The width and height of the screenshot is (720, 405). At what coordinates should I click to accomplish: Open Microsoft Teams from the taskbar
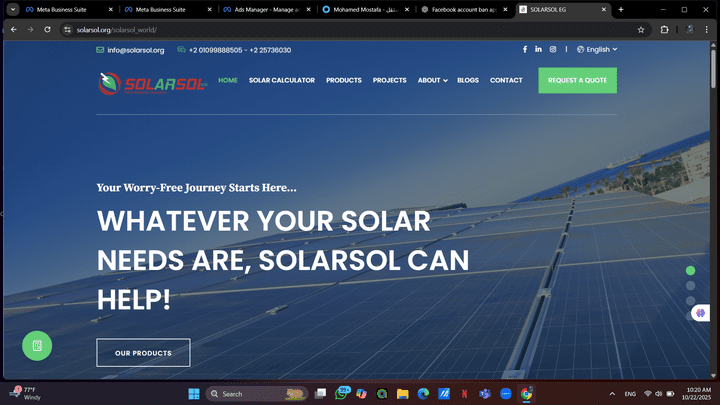(x=485, y=394)
